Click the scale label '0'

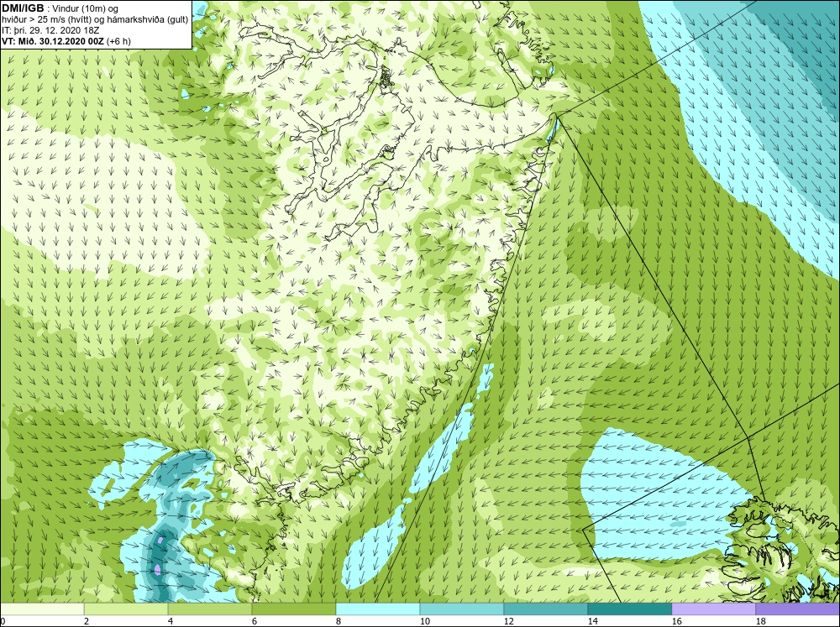3,621
